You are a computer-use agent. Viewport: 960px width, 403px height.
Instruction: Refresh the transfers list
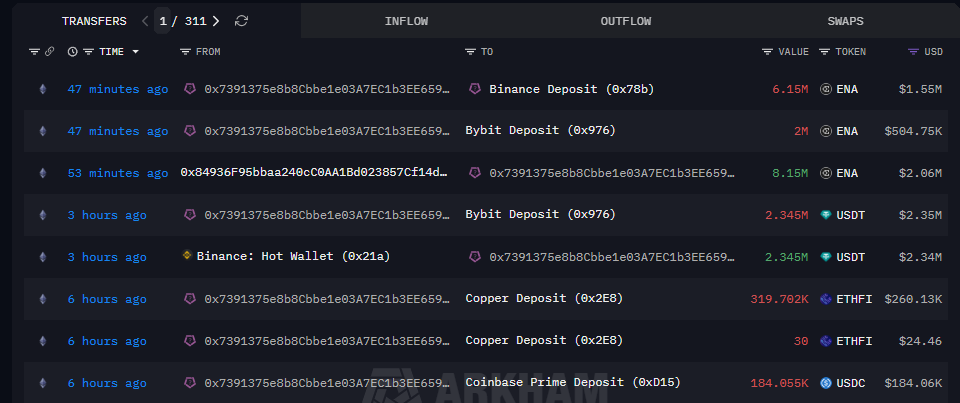[241, 20]
